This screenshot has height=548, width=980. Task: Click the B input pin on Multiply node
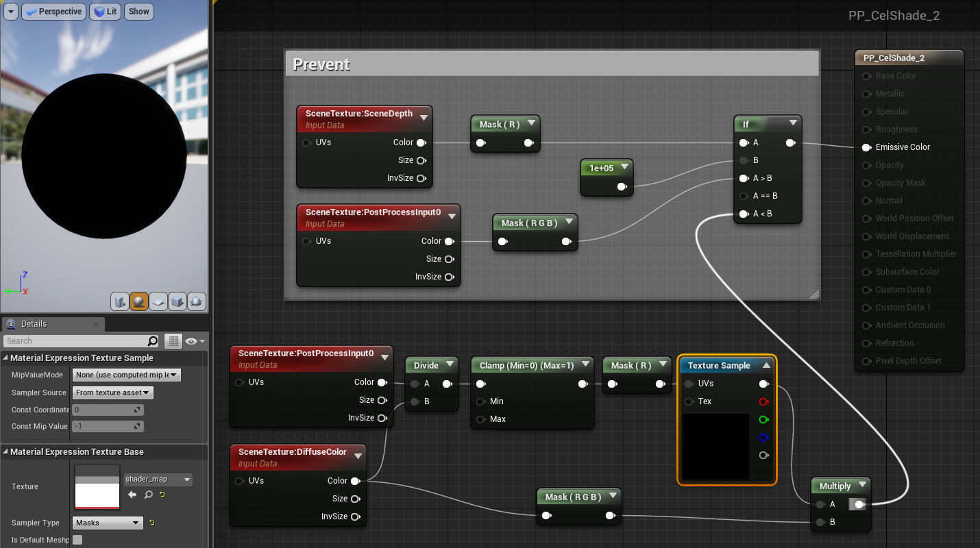coord(820,522)
